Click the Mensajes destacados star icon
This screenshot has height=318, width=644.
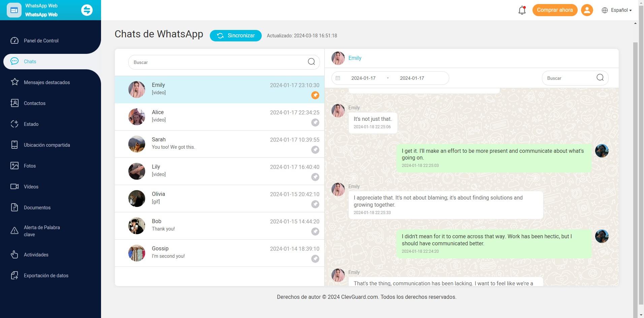click(x=14, y=82)
